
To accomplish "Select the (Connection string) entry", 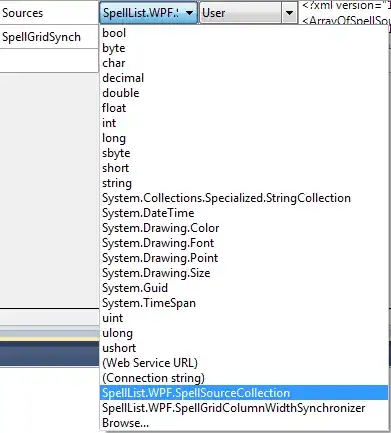I will tap(244, 378).
